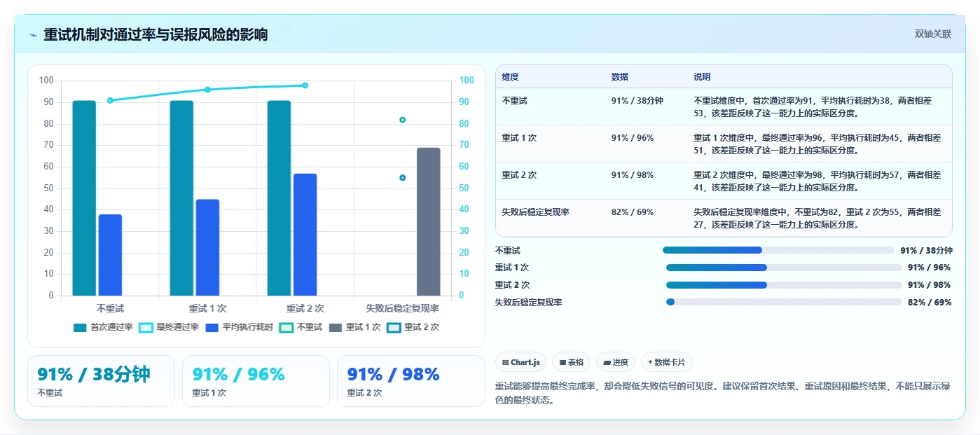This screenshot has width=980, height=435.
Task: Toggle the 平均执行耗时 legend series
Action: coord(240,327)
